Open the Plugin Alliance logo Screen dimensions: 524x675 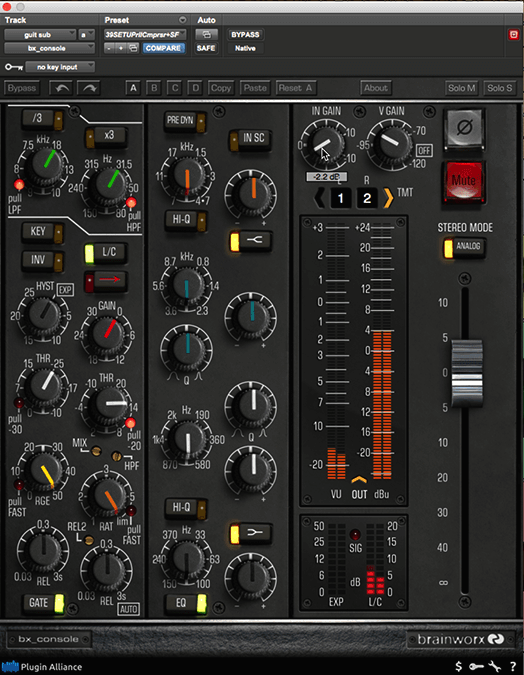[42, 667]
